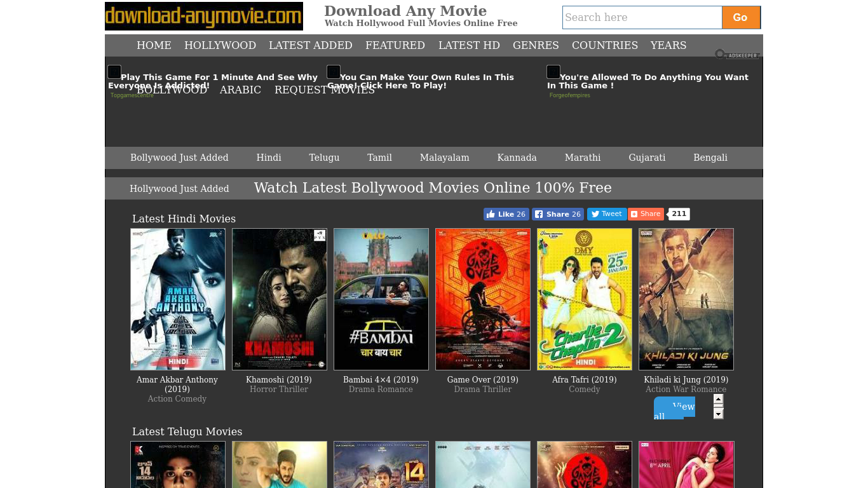The width and height of the screenshot is (868, 488).
Task: Click the Drama Thriller genre text
Action: coord(483,390)
